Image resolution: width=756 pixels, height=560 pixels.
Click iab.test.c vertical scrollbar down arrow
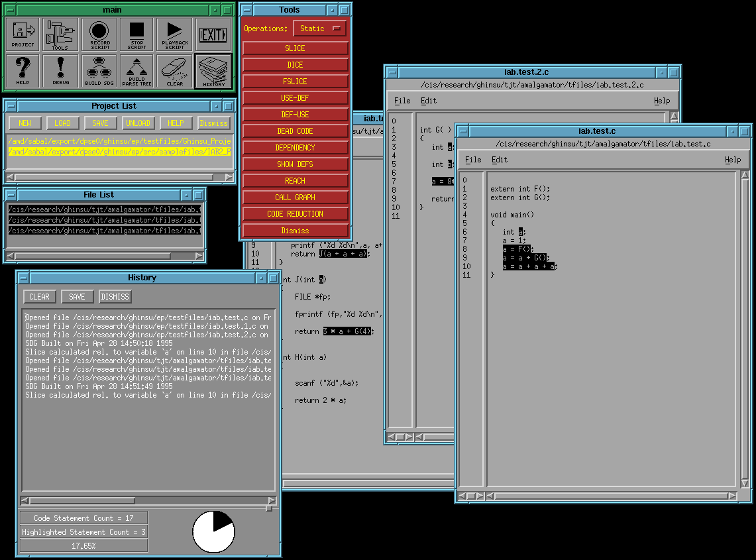[745, 483]
